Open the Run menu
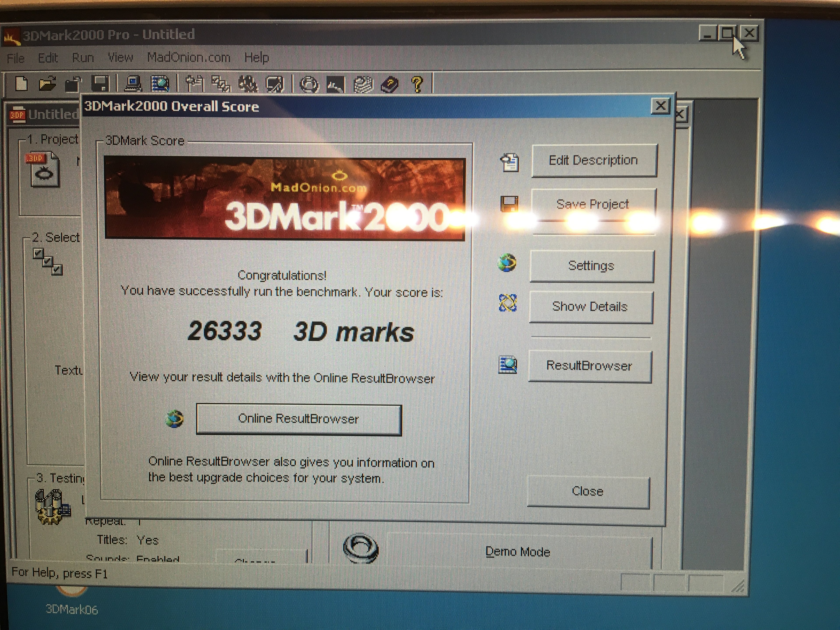 pos(83,58)
